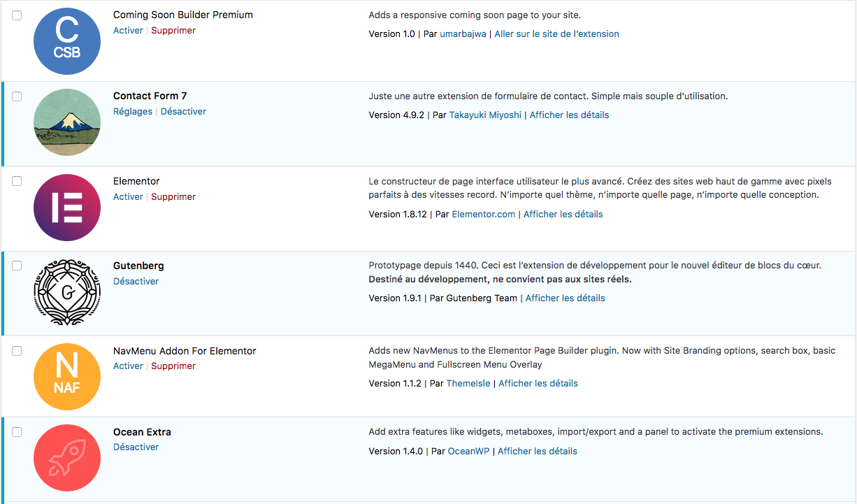Screen dimensions: 857x504
Task: Click 'Add extra features like widgets' description
Action: 596,431
